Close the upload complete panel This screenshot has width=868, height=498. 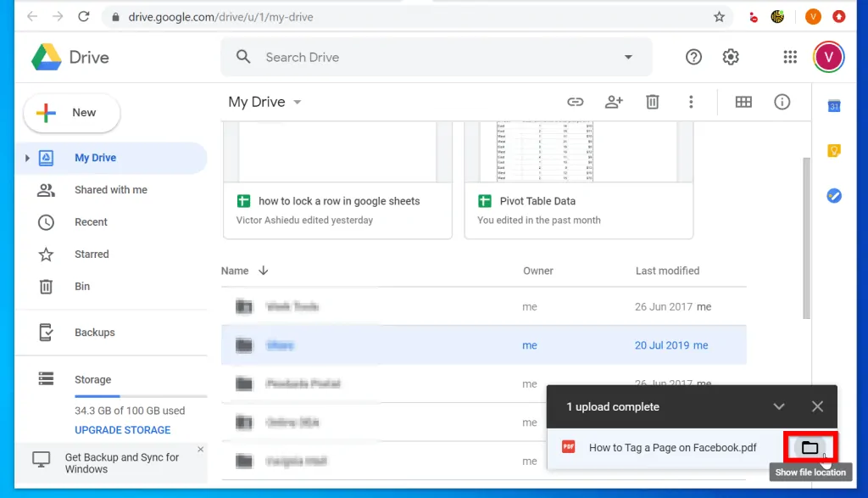tap(817, 406)
